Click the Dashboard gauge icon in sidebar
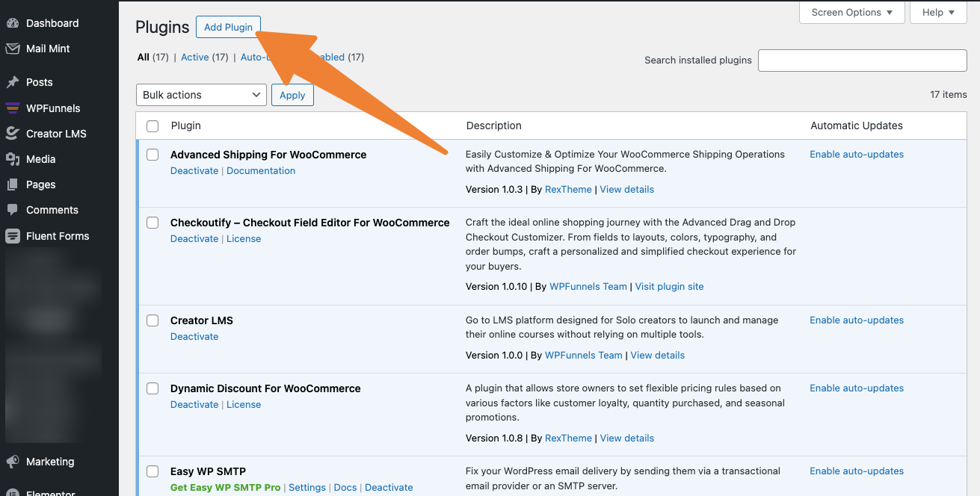 [13, 23]
